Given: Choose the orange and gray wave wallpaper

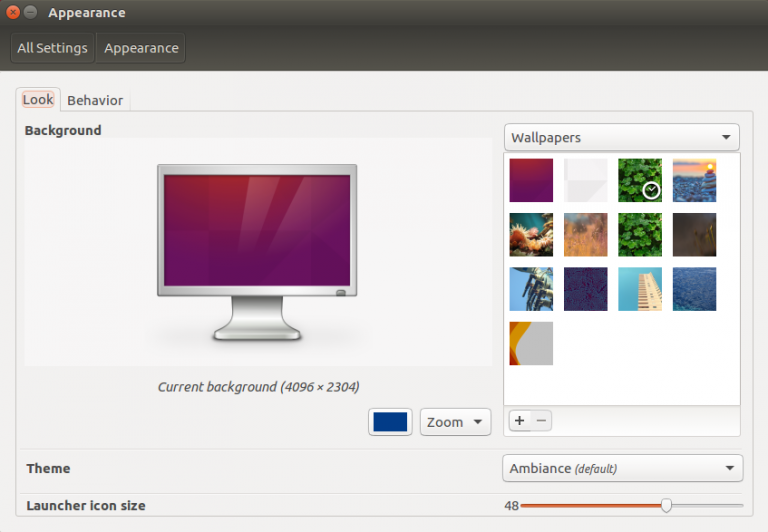Looking at the screenshot, I should 531,343.
